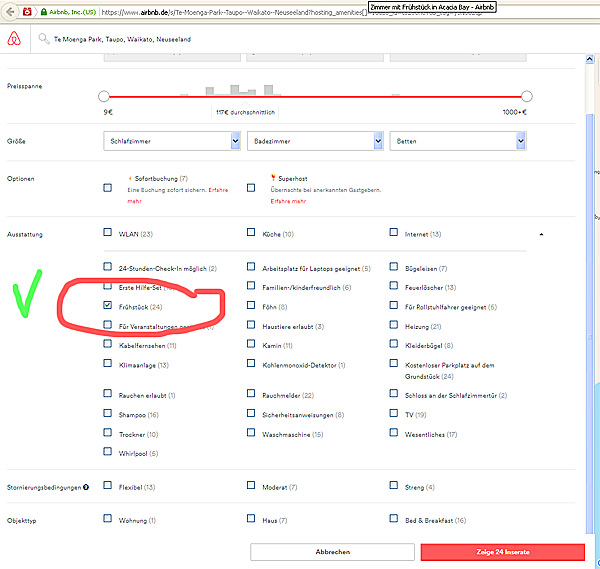Click Zeige 24 Inserate button
600x569 pixels.
(x=502, y=551)
